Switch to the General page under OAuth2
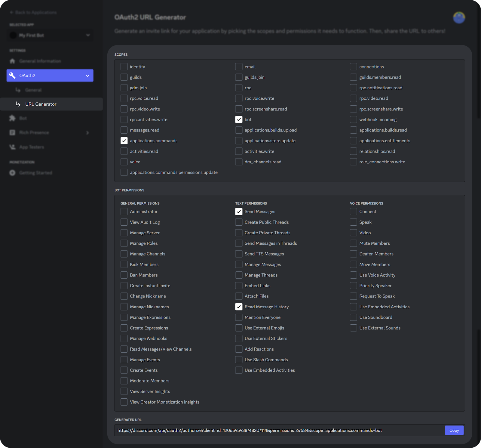 (33, 90)
